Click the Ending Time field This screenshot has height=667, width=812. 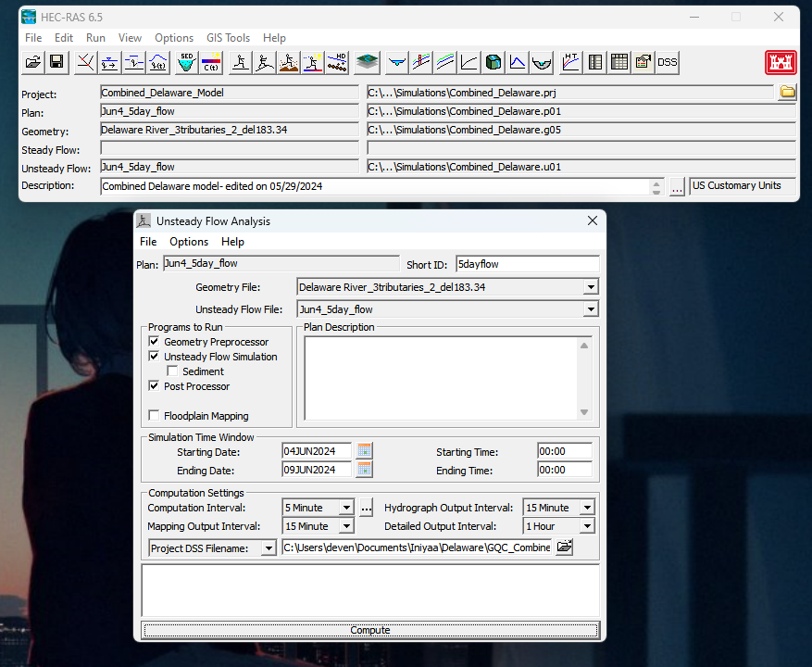tap(565, 470)
